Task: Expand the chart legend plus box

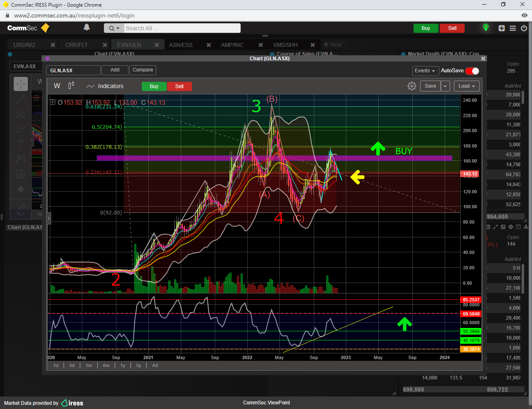Action: (53, 102)
